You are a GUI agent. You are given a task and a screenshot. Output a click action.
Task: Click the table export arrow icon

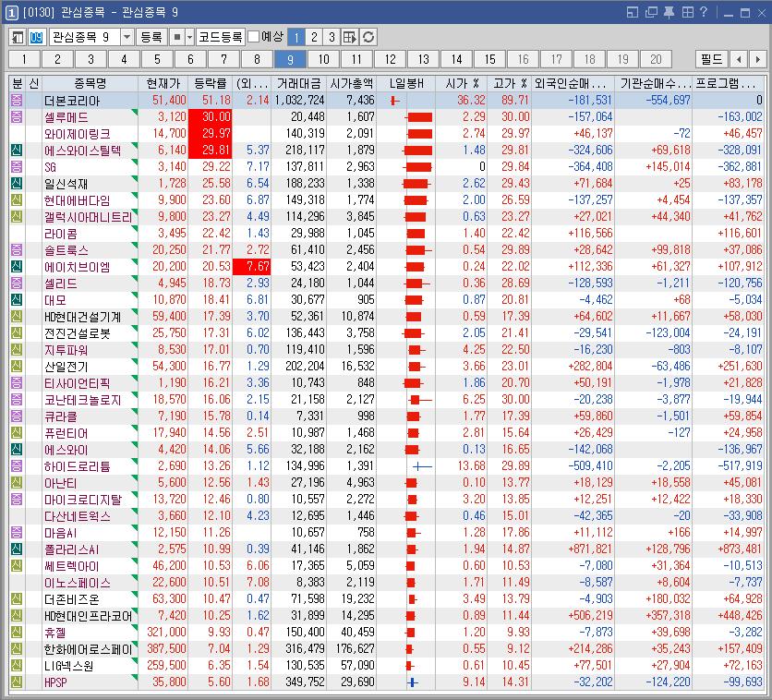coord(350,38)
